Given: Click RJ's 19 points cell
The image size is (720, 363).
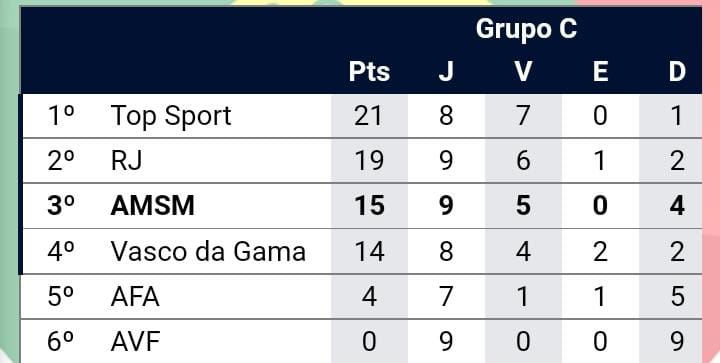Looking at the screenshot, I should coord(369,161).
